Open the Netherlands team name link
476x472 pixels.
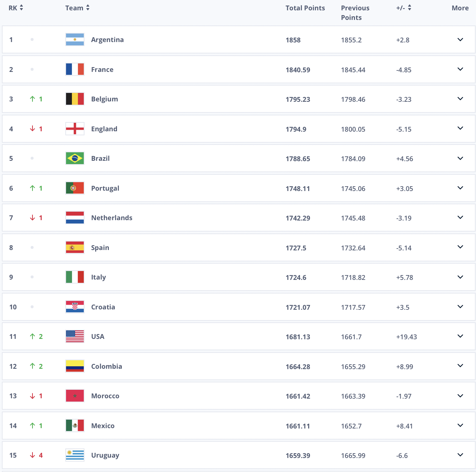(x=112, y=218)
